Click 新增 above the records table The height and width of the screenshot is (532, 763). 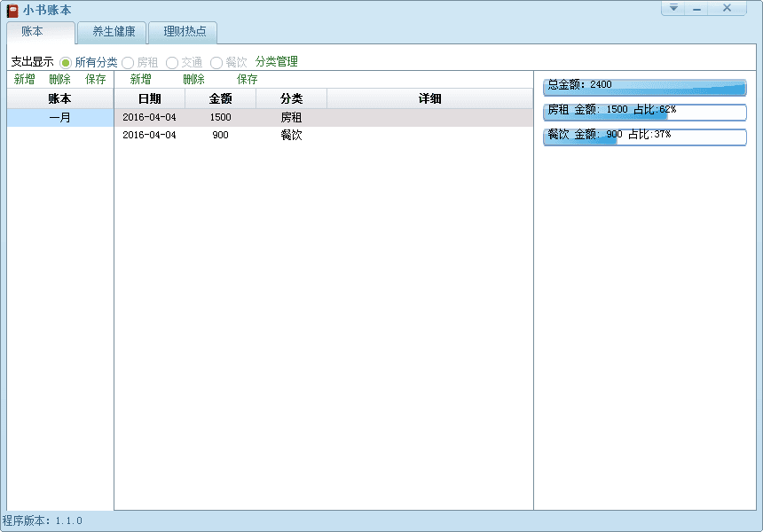tap(141, 79)
